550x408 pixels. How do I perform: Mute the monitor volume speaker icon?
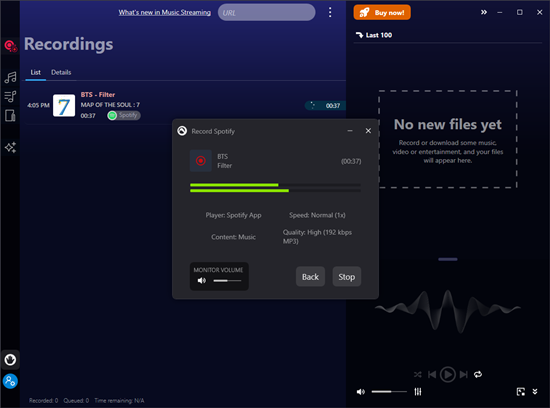coord(201,280)
